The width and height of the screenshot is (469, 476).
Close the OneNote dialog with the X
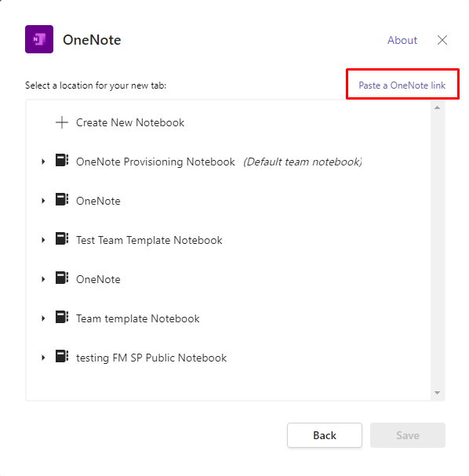point(442,40)
